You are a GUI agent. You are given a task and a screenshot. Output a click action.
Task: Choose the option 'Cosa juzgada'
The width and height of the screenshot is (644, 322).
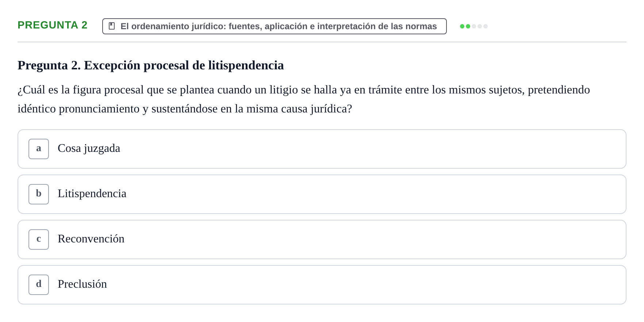[322, 149]
